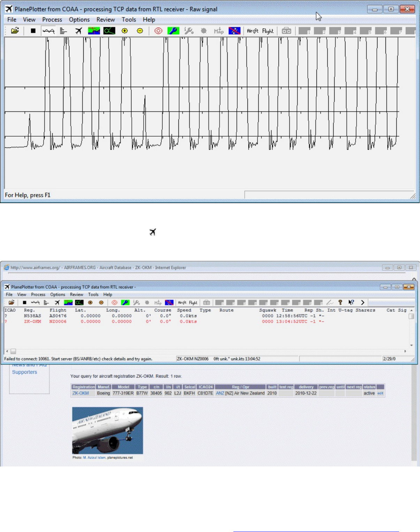Open ZK-OKM registration link in results table
This screenshot has height=532, width=420.
81,393
